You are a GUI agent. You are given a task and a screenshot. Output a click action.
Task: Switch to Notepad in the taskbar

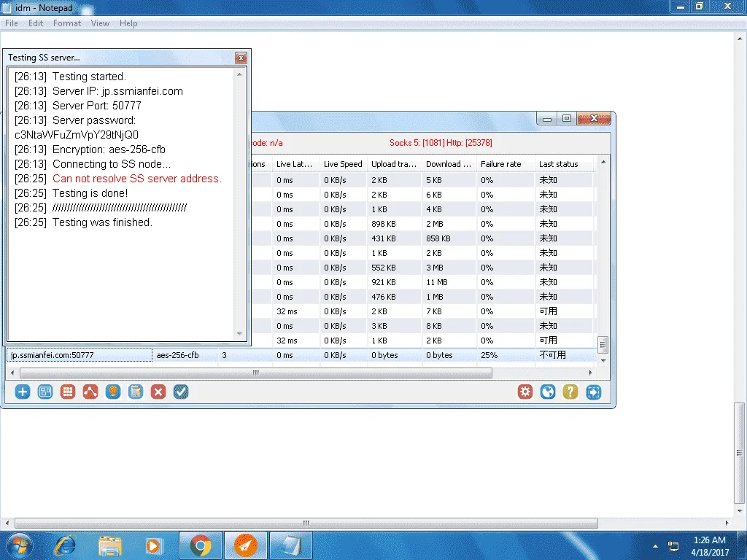(x=290, y=545)
